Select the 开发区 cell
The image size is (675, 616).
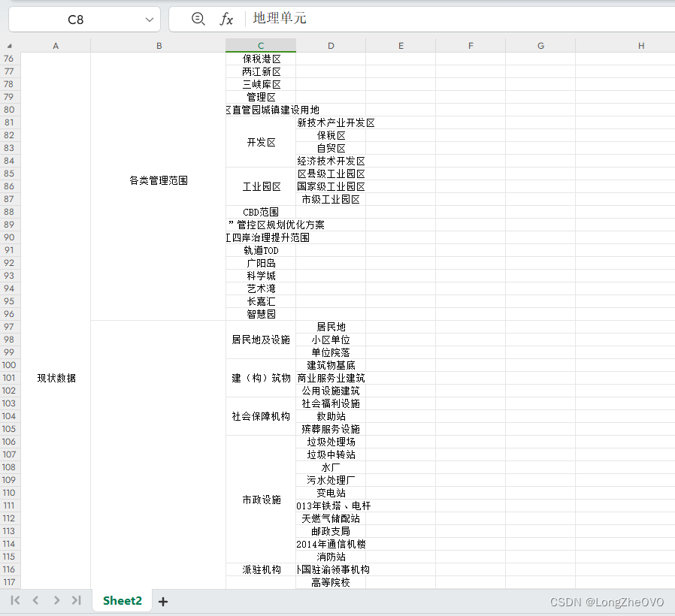(261, 141)
